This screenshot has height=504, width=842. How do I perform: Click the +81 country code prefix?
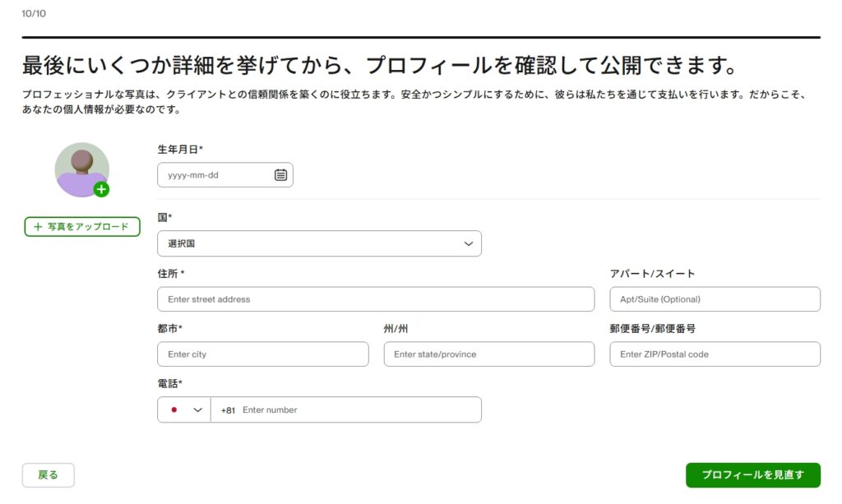228,409
